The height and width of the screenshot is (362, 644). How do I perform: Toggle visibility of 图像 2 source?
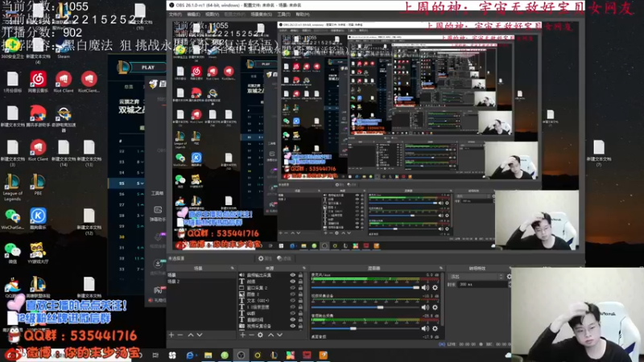(x=292, y=294)
